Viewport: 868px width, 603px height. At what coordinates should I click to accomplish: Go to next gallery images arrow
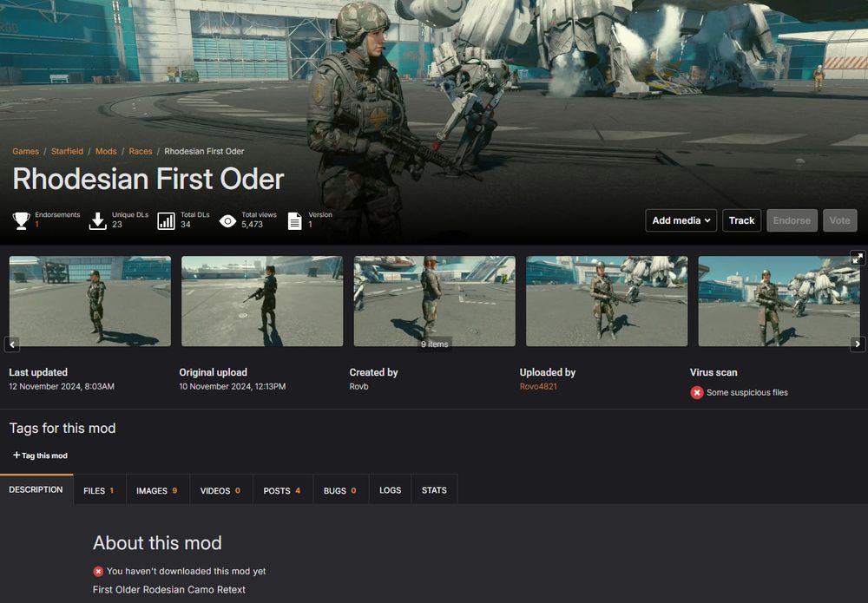tap(858, 344)
